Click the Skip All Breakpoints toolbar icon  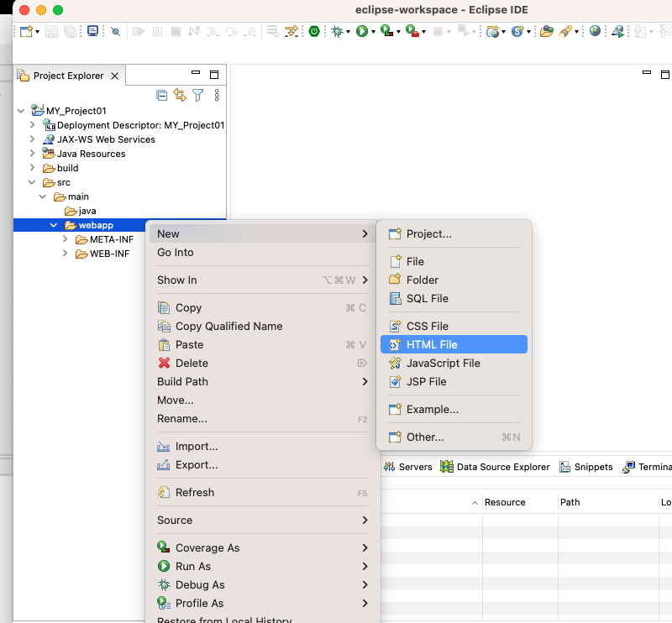(115, 31)
